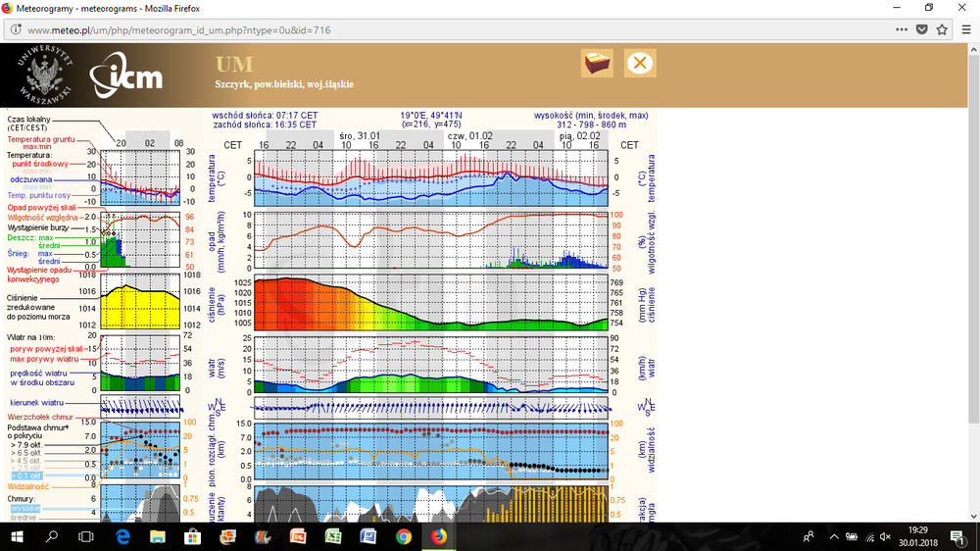This screenshot has height=551, width=980.
Task: Click the page scrollbar's down arrow
Action: [x=974, y=517]
